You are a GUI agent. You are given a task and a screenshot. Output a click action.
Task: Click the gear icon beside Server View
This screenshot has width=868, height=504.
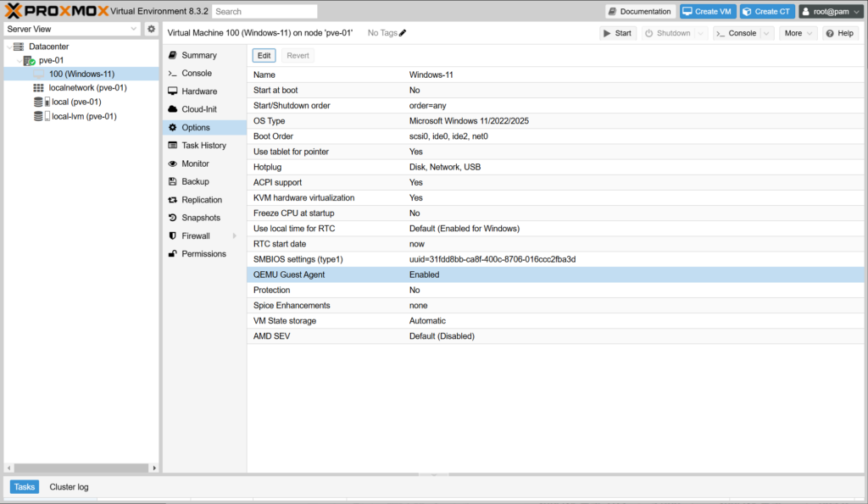(152, 30)
